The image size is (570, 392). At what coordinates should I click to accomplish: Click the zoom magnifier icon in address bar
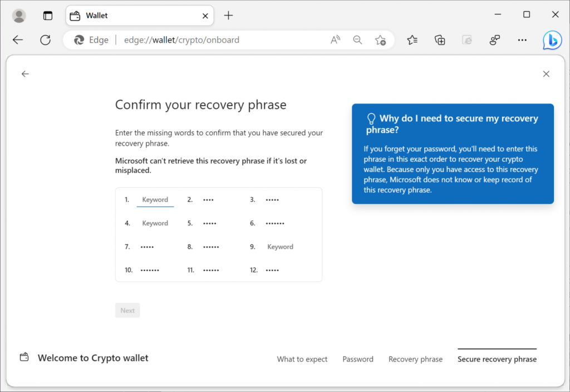[357, 40]
